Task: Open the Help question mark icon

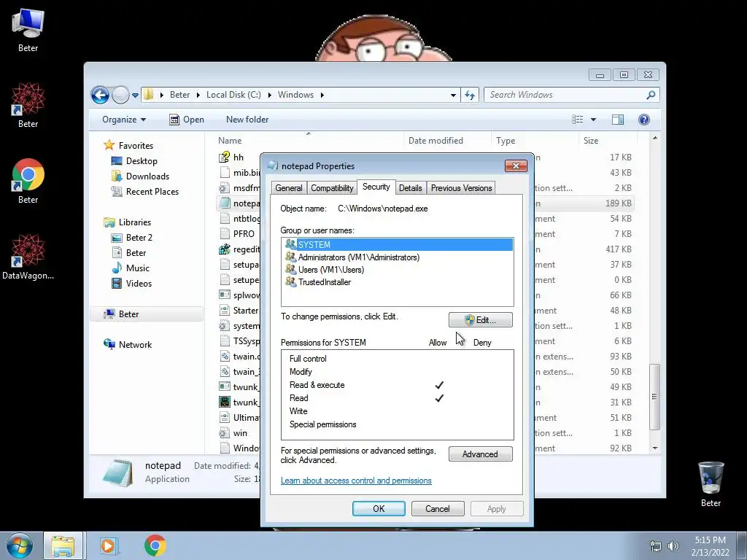Action: point(644,120)
